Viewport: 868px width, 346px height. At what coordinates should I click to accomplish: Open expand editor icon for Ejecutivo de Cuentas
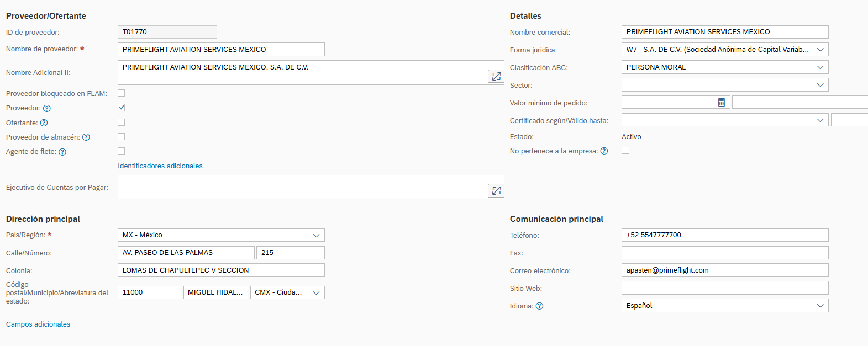pos(496,191)
